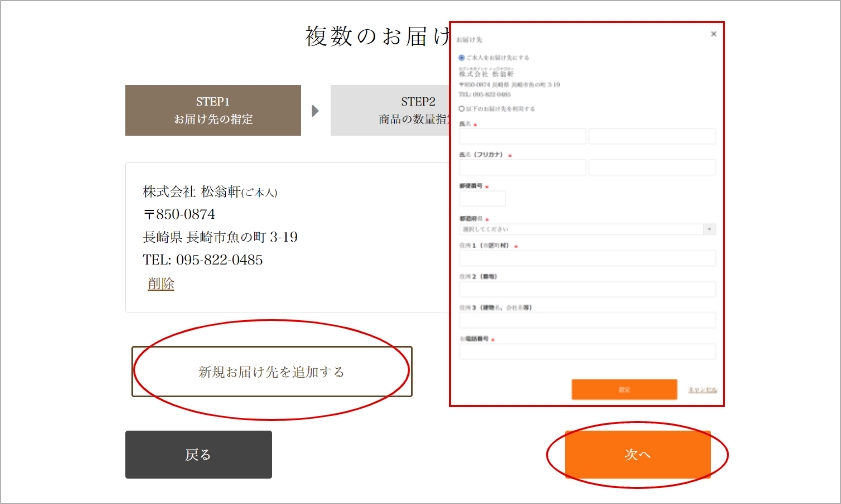Select ご本人をお届け先にする radio button
Viewport: 841px width, 504px height.
461,58
